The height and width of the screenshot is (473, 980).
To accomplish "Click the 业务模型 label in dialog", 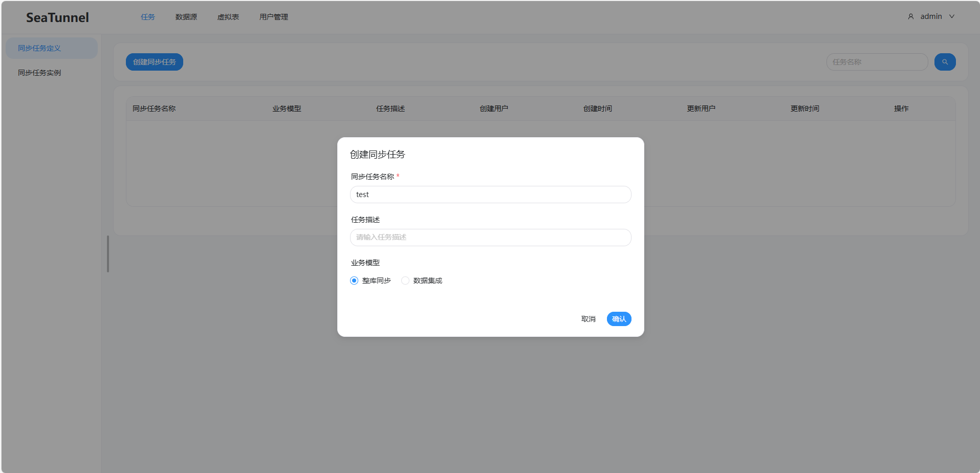I will point(365,263).
